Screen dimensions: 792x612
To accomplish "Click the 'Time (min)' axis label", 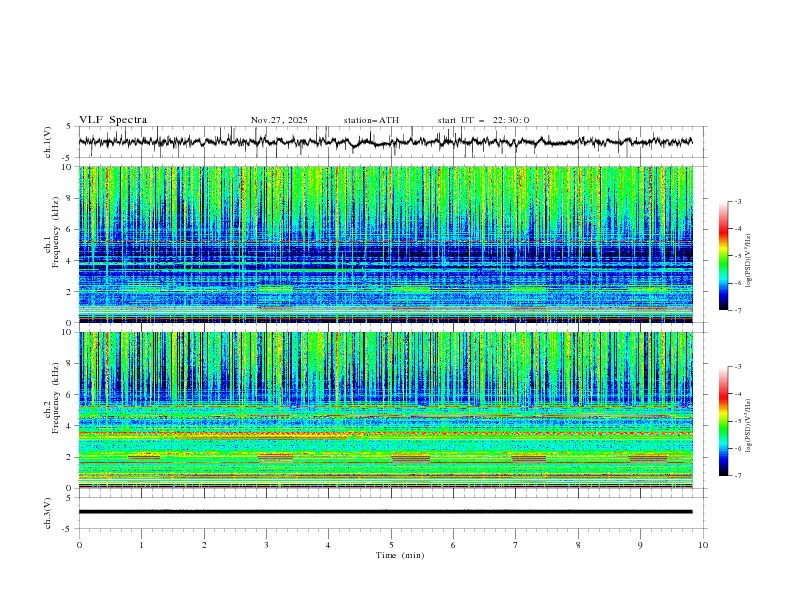I will coord(400,555).
